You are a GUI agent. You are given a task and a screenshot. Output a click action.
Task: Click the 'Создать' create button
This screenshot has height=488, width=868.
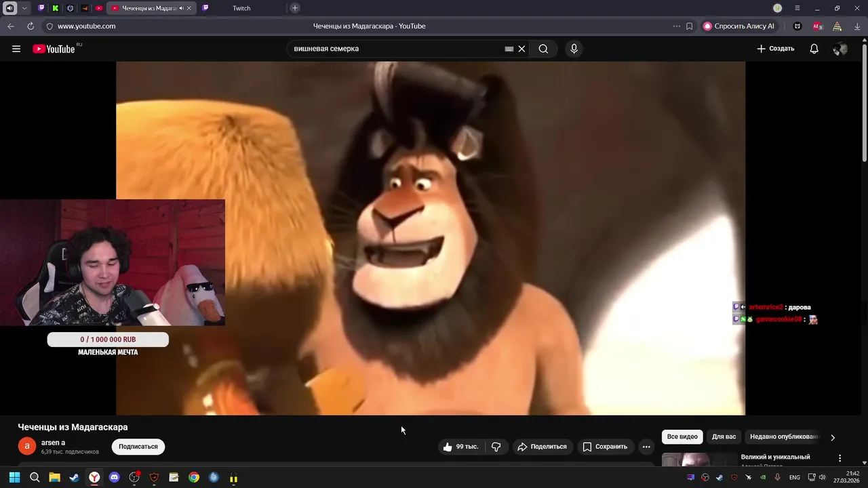pos(775,49)
